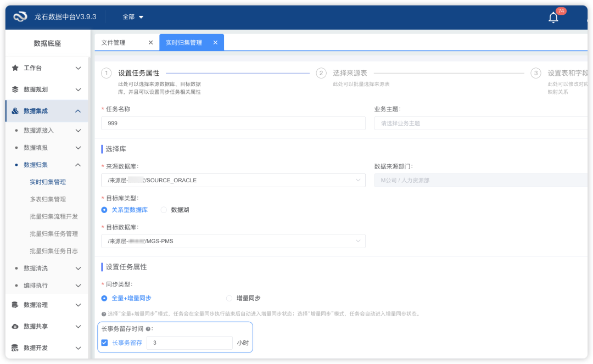
Task: Expand 编排执行 submenu chevron
Action: [78, 285]
